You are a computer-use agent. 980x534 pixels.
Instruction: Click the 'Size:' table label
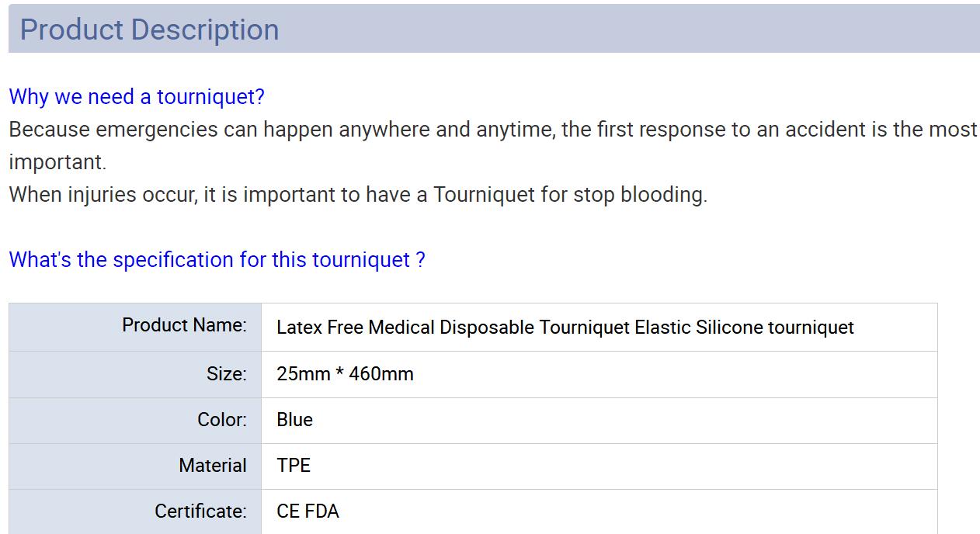(x=226, y=373)
